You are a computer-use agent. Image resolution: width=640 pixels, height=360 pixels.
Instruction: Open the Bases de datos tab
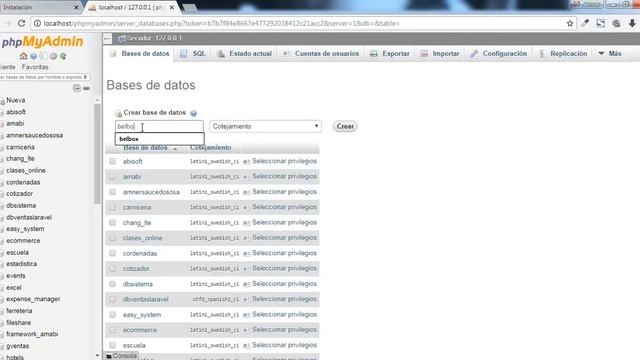140,54
